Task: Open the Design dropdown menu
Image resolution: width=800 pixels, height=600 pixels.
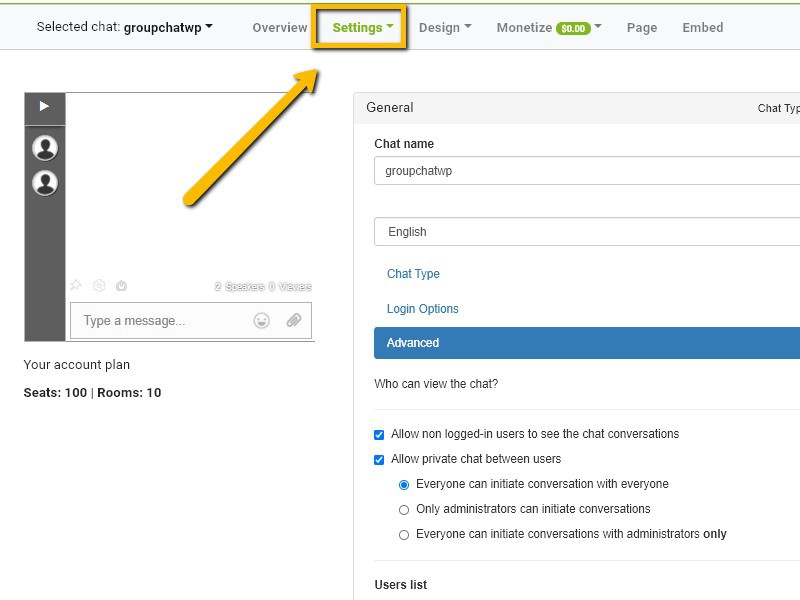Action: coord(445,28)
